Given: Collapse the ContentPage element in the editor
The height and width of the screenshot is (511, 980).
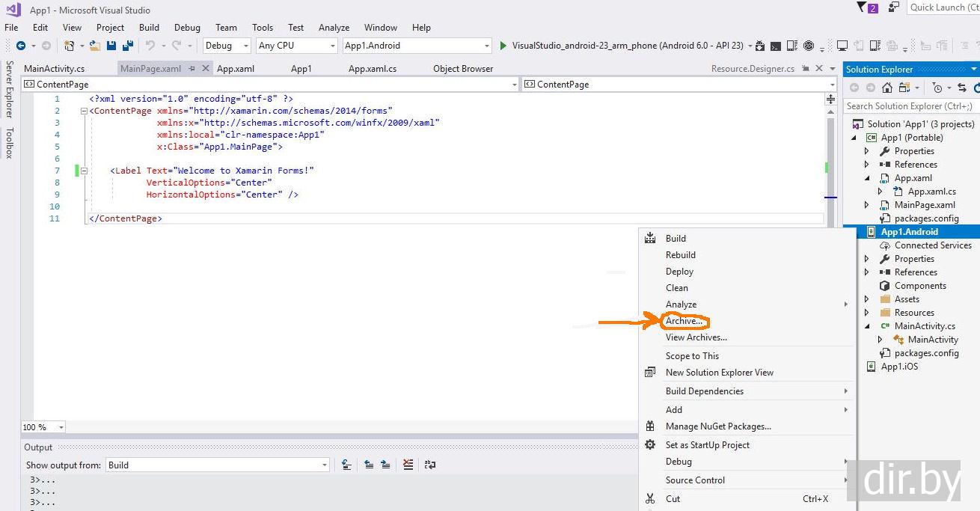Looking at the screenshot, I should [84, 111].
